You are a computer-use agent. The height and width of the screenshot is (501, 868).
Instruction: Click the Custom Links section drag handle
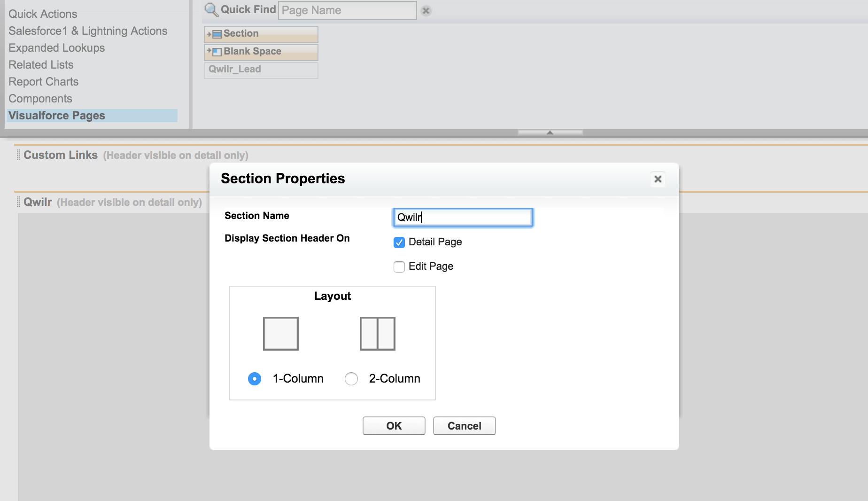tap(18, 155)
